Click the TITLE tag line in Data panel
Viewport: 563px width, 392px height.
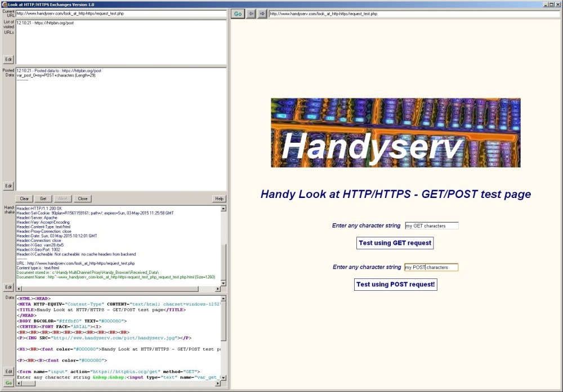(101, 310)
